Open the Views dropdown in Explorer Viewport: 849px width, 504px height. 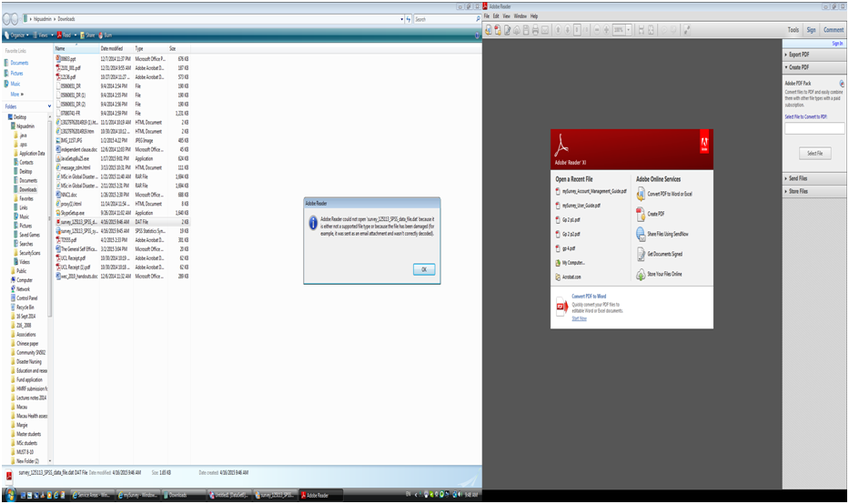tap(44, 35)
